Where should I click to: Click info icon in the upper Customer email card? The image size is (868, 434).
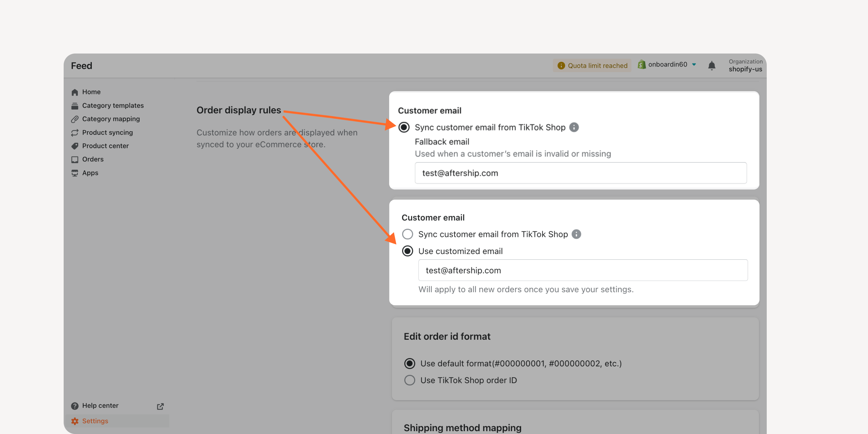tap(574, 127)
